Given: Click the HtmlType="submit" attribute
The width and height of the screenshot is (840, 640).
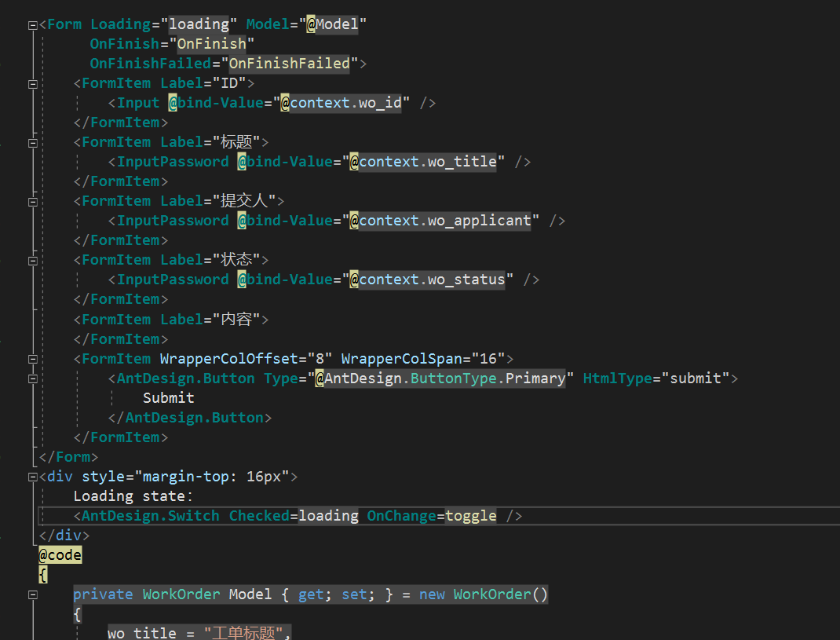Looking at the screenshot, I should coord(656,379).
